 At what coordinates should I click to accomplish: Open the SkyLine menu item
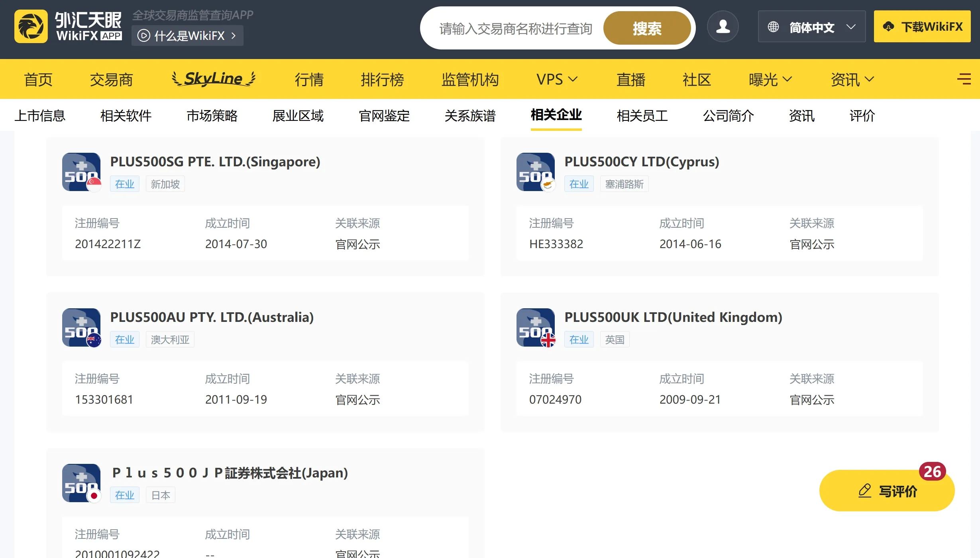(214, 79)
